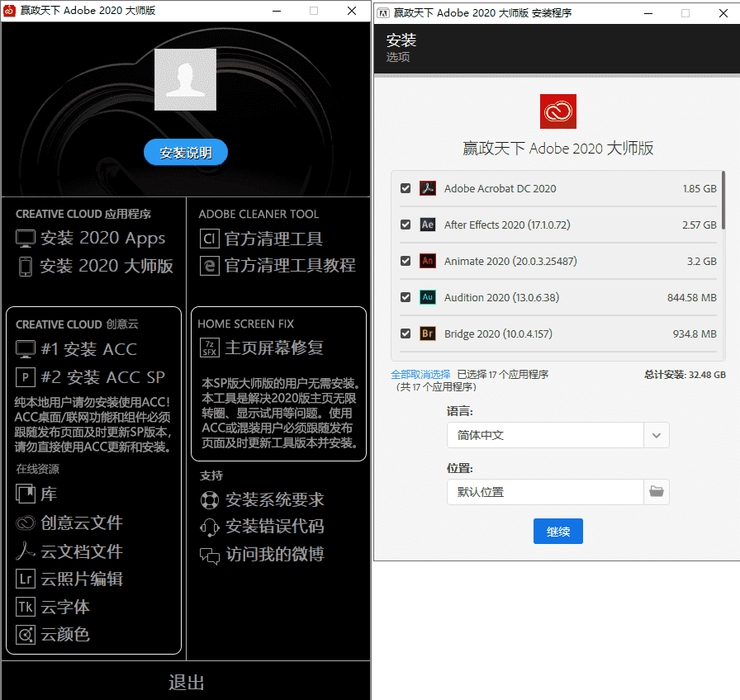Open the language dropdown showing 简体中文
This screenshot has width=740, height=700.
coord(557,435)
